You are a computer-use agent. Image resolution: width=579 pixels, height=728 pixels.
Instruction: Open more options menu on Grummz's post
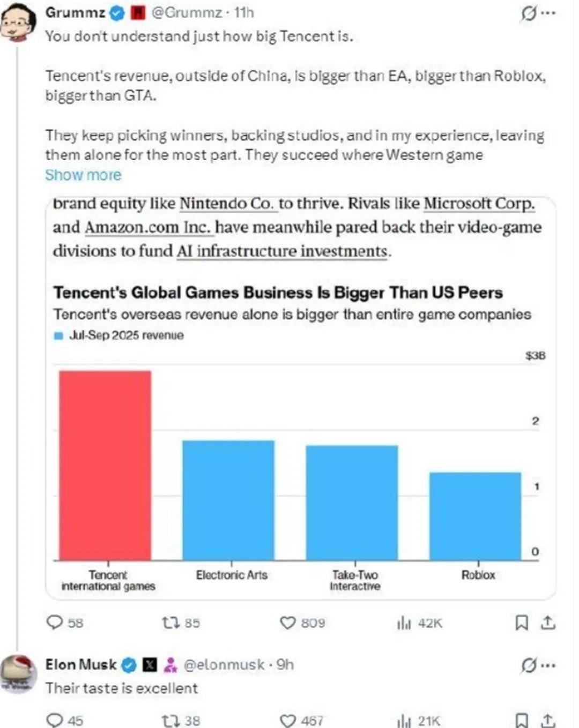(x=548, y=13)
